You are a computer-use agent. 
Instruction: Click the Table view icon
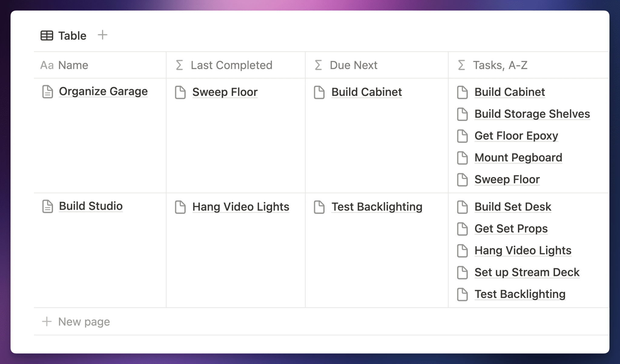(x=47, y=36)
